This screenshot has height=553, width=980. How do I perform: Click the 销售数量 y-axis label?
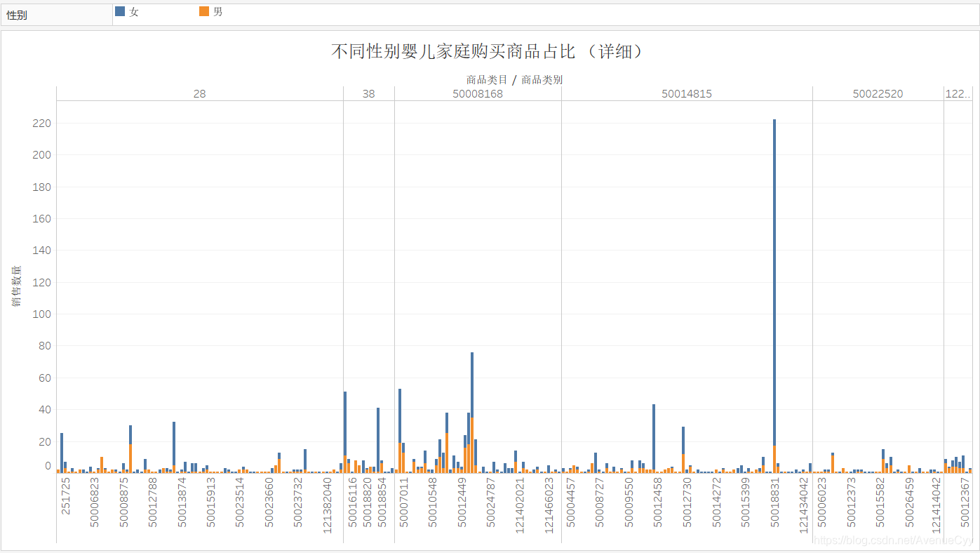(x=16, y=286)
